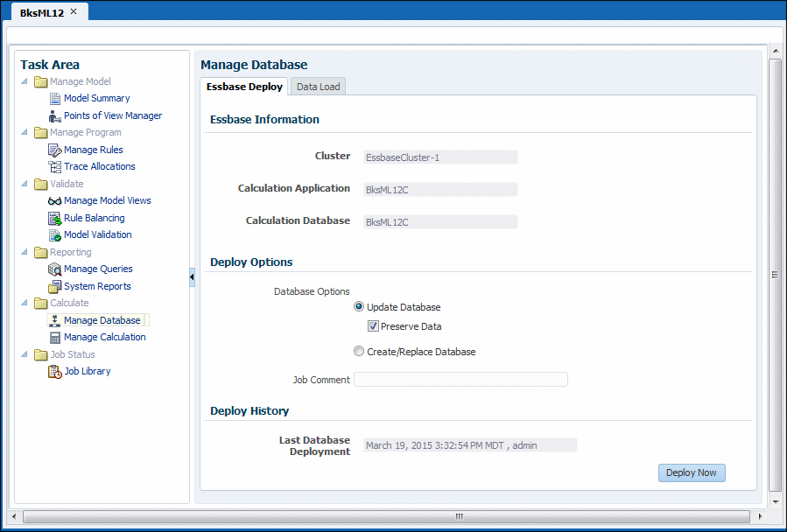This screenshot has height=532, width=787.
Task: Click the Manage Model folder icon
Action: pyautogui.click(x=40, y=81)
